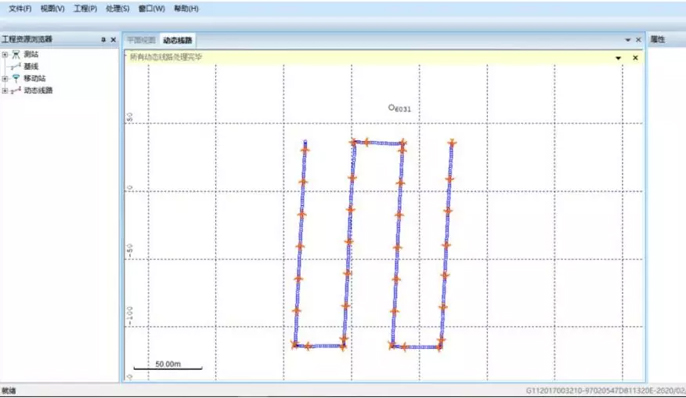Open the document tab list dropdown arrow
The height and width of the screenshot is (398, 686).
click(x=628, y=40)
